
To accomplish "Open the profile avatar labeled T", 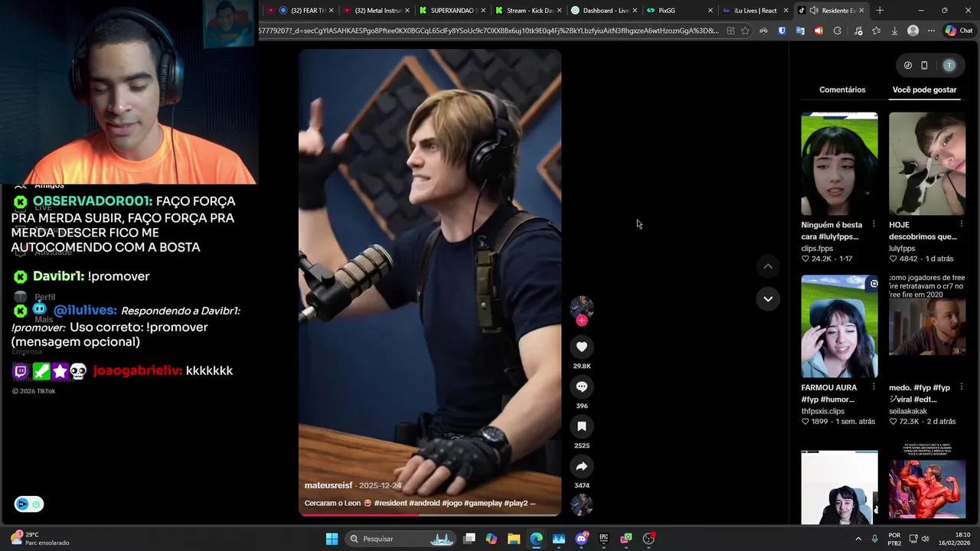I will 949,66.
